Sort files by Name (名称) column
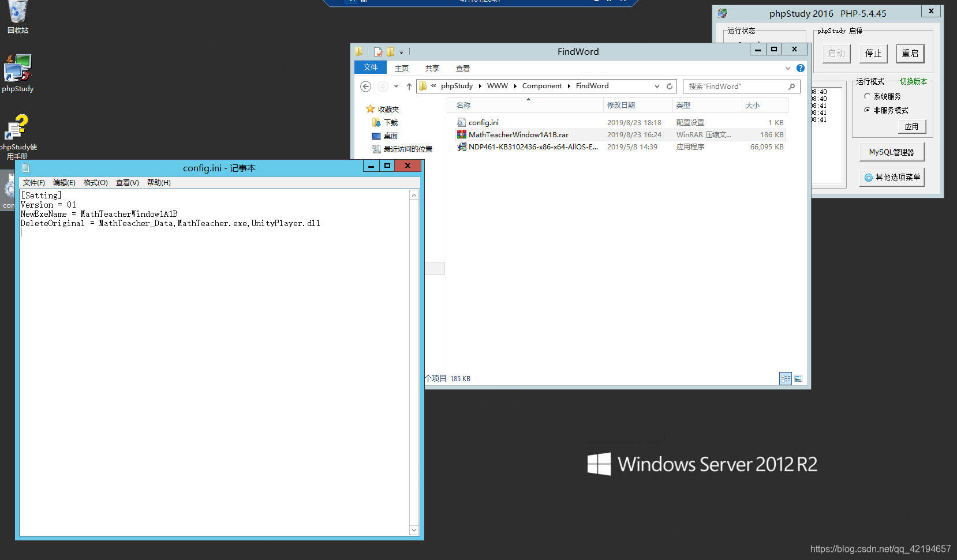Viewport: 957px width, 560px height. pos(525,106)
